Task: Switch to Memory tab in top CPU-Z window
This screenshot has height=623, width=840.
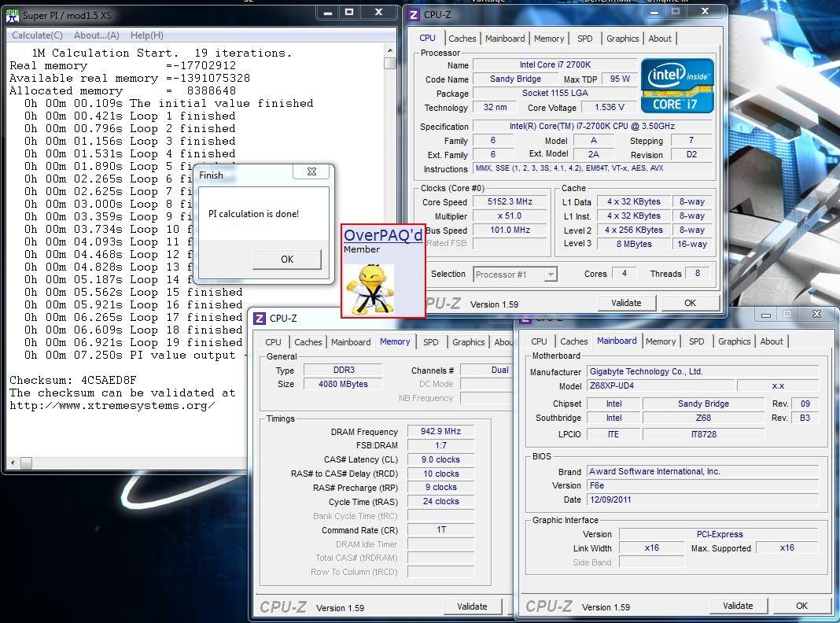Action: coord(548,39)
